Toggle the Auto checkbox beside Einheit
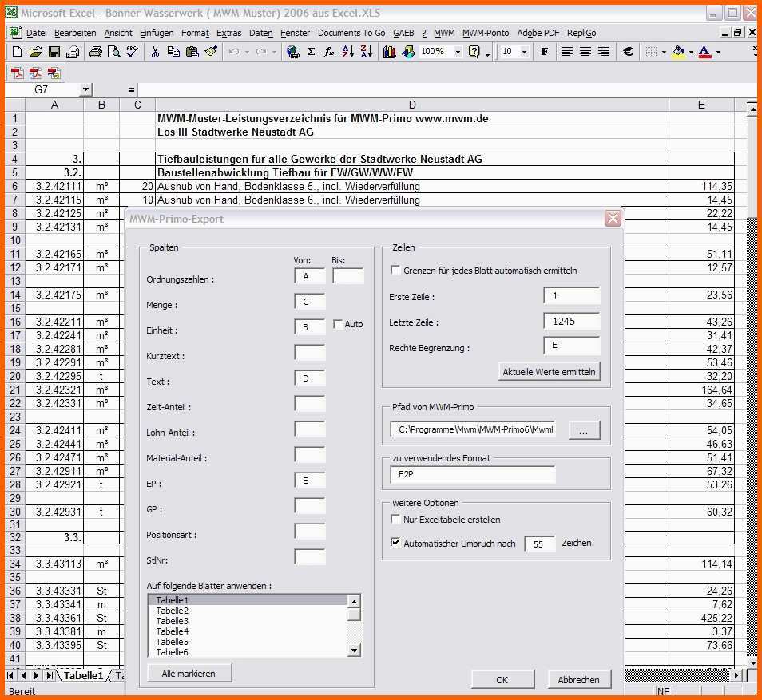This screenshot has width=762, height=700. tap(337, 324)
